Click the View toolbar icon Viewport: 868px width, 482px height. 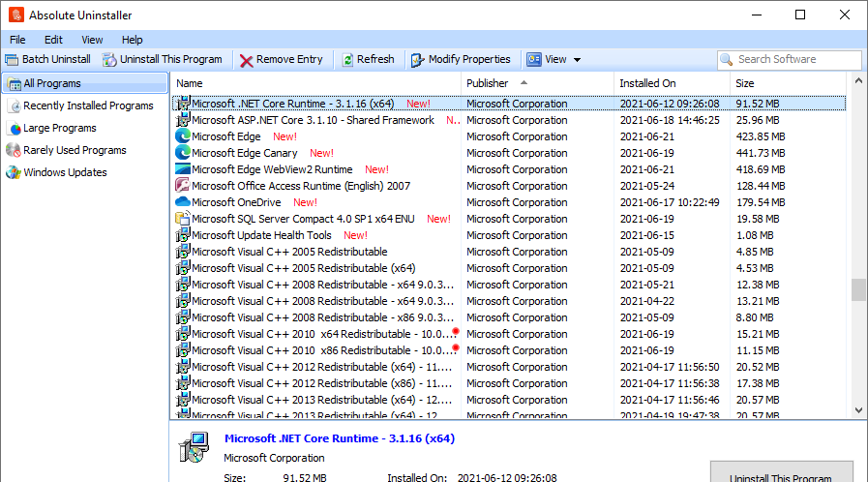pos(534,59)
